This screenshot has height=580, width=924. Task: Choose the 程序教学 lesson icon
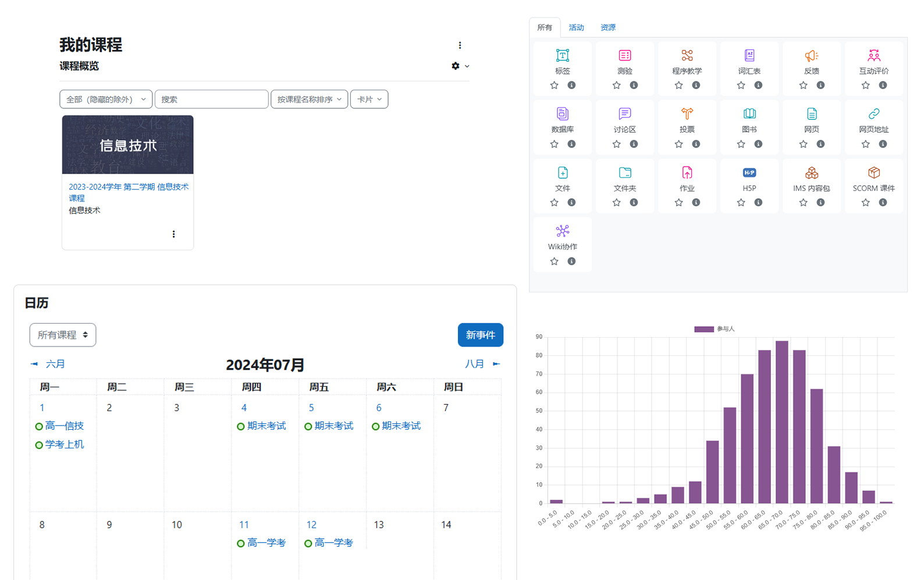pos(687,55)
